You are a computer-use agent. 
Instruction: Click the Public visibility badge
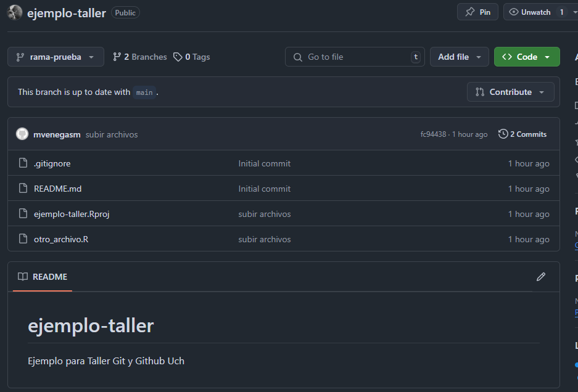pos(125,12)
